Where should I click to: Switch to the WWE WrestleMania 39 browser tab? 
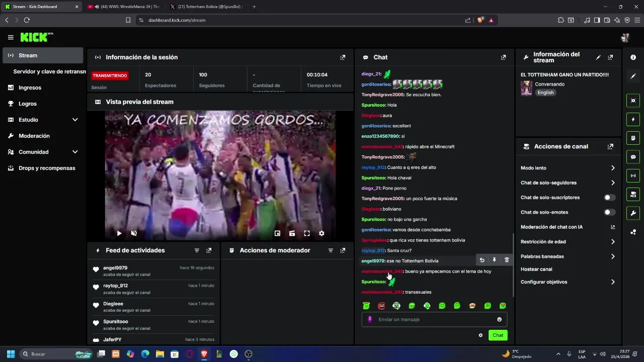point(124,7)
